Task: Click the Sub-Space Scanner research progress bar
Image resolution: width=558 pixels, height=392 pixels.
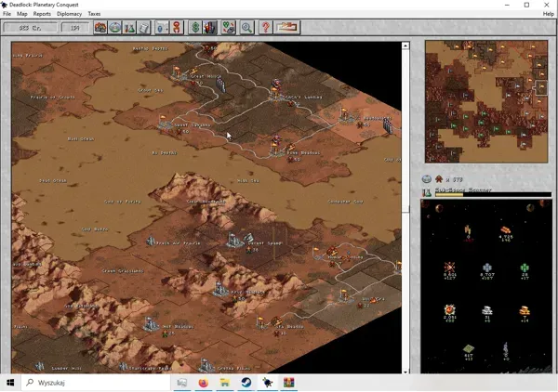Action: pyautogui.click(x=493, y=194)
